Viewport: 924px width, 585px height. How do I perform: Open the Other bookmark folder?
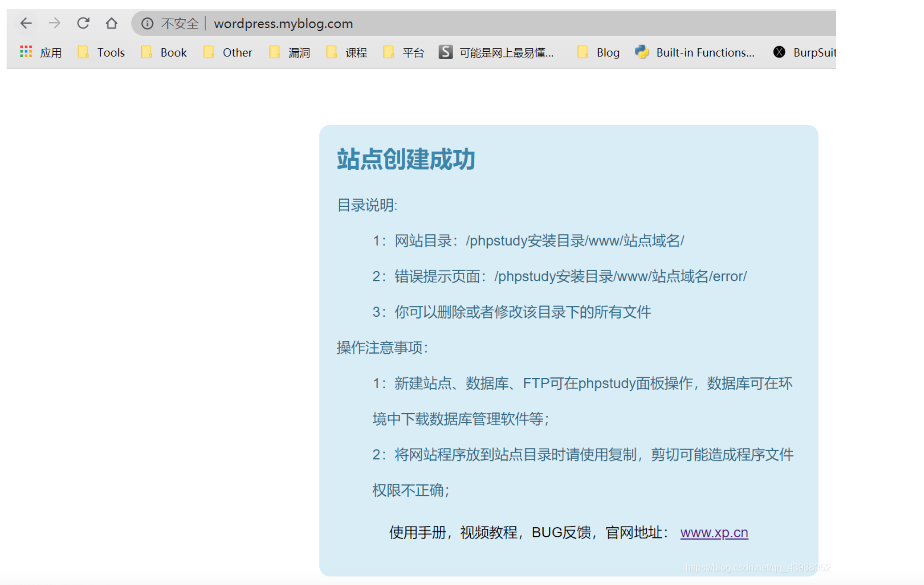[x=228, y=53]
